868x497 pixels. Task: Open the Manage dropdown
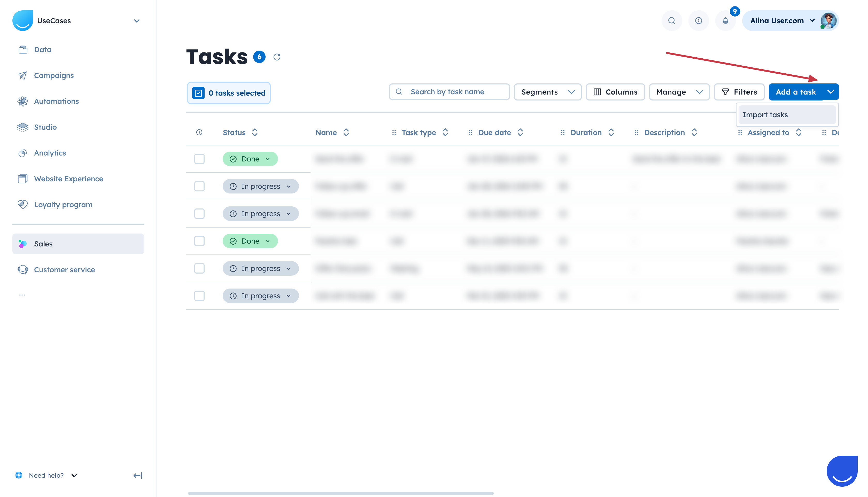[x=679, y=92]
